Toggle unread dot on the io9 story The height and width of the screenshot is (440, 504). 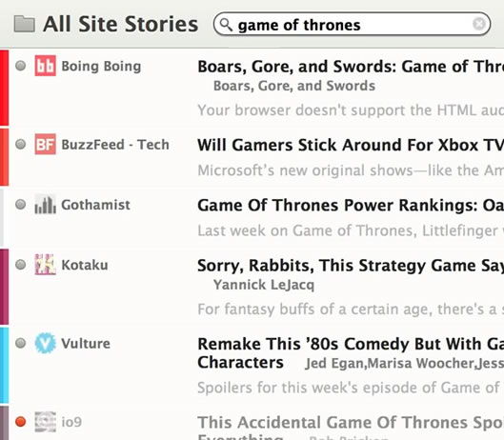21,421
